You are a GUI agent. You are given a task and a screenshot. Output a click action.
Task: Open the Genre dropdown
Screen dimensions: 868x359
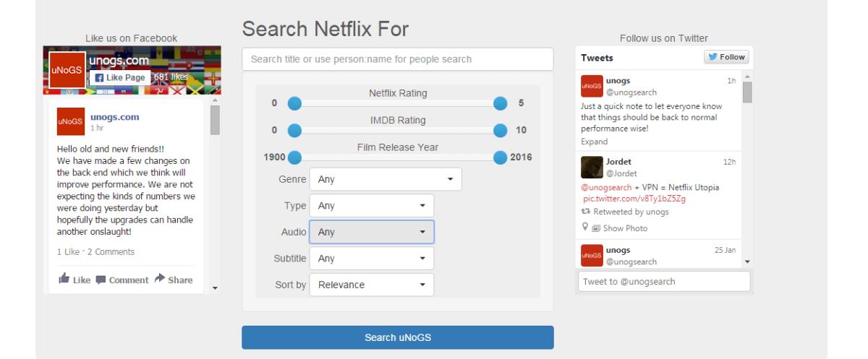pyautogui.click(x=386, y=179)
